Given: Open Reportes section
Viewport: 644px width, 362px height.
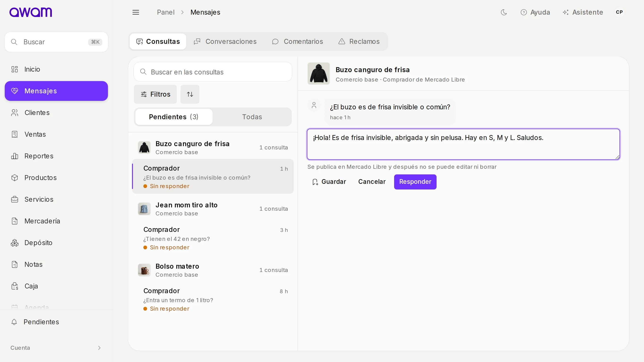Looking at the screenshot, I should click(x=56, y=156).
